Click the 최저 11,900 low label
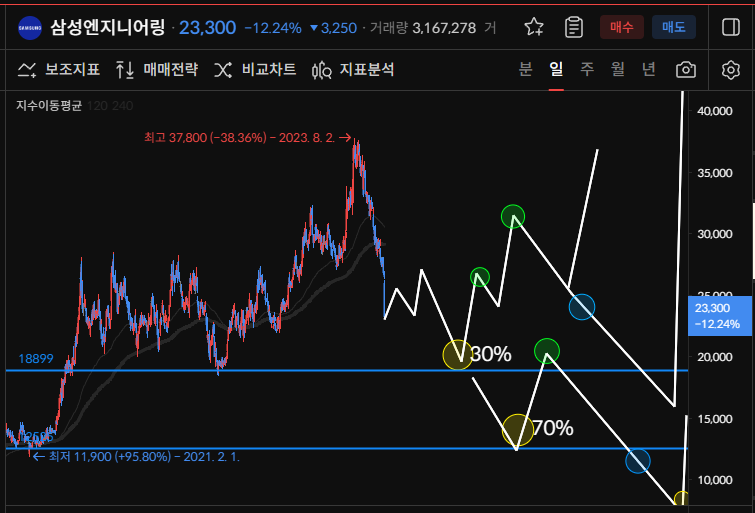 136,457
